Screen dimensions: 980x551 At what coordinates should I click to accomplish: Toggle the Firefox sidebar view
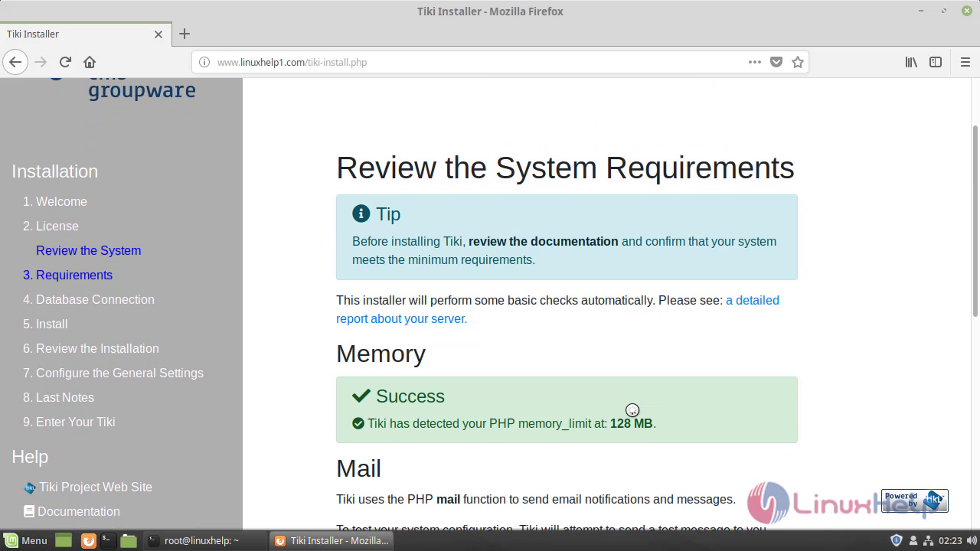click(x=936, y=62)
